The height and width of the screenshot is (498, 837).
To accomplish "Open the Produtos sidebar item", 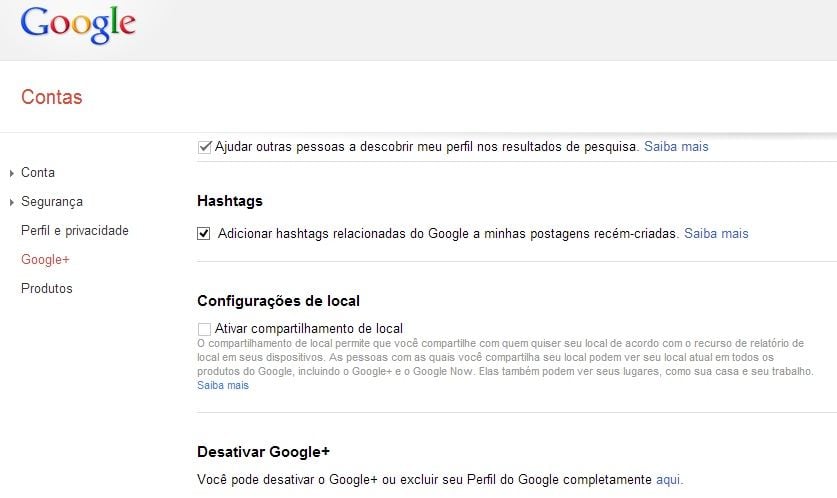I will coord(46,288).
